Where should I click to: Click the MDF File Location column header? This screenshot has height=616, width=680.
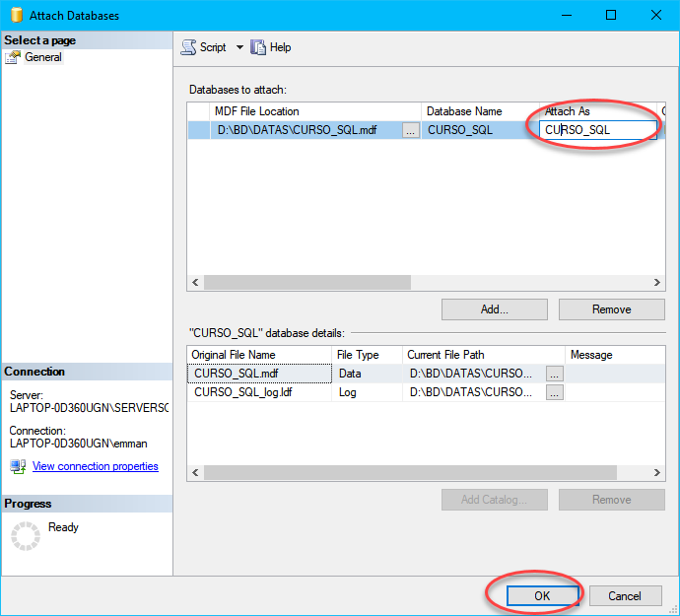tap(315, 111)
